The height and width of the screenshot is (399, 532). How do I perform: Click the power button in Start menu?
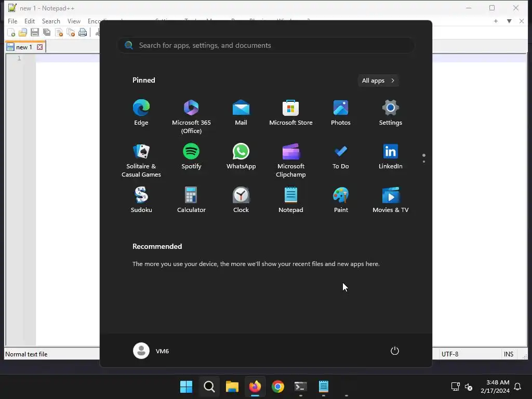tap(395, 351)
